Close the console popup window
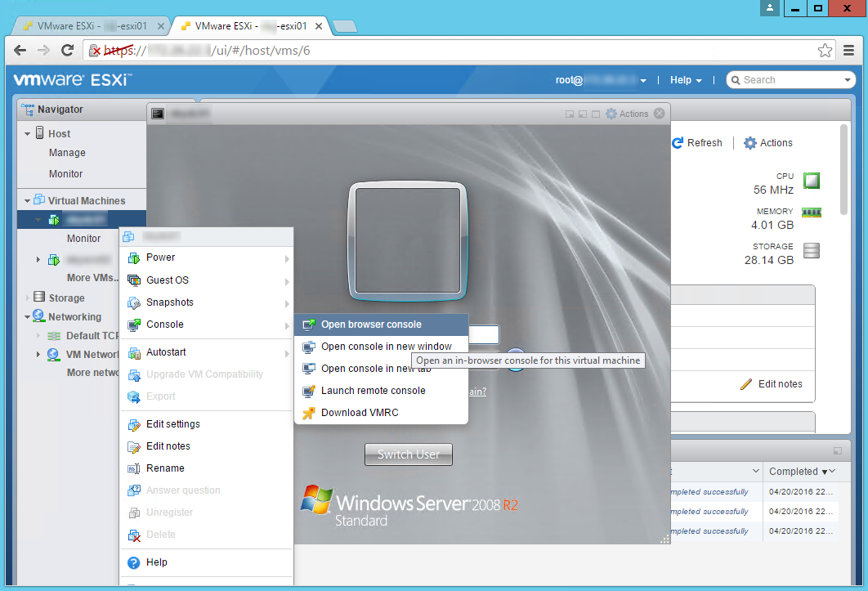The height and width of the screenshot is (591, 868). click(x=660, y=114)
